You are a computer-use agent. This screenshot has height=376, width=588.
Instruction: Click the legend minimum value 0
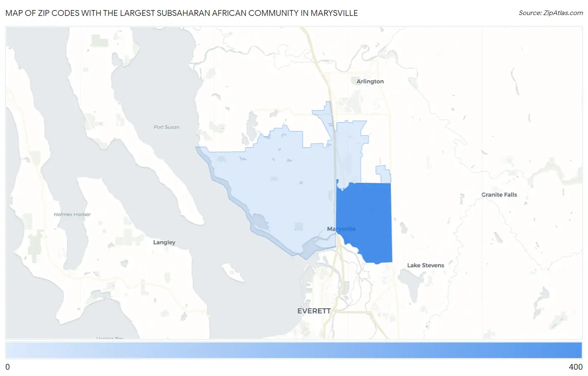point(8,367)
